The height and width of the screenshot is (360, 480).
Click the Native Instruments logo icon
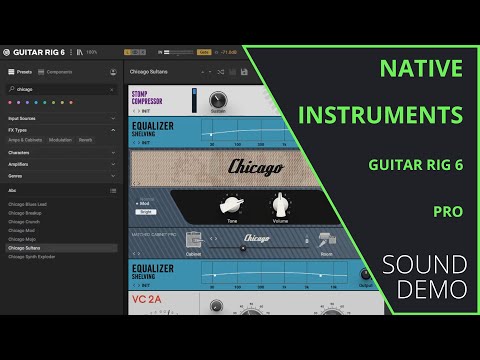[x=6, y=52]
